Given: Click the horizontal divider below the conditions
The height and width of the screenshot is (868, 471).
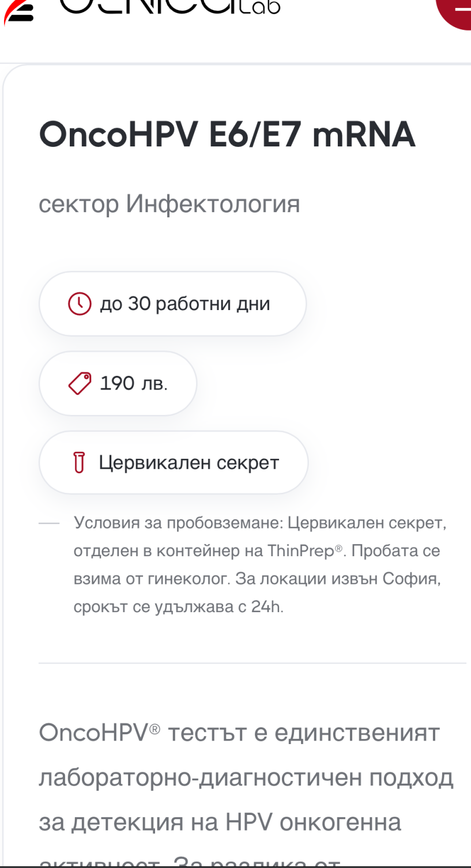Looking at the screenshot, I should (x=252, y=663).
